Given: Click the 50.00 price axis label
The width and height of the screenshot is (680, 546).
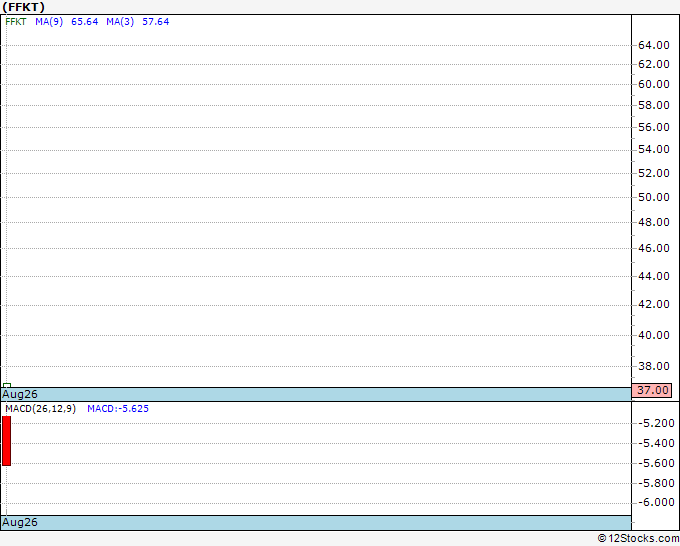Looking at the screenshot, I should 654,197.
